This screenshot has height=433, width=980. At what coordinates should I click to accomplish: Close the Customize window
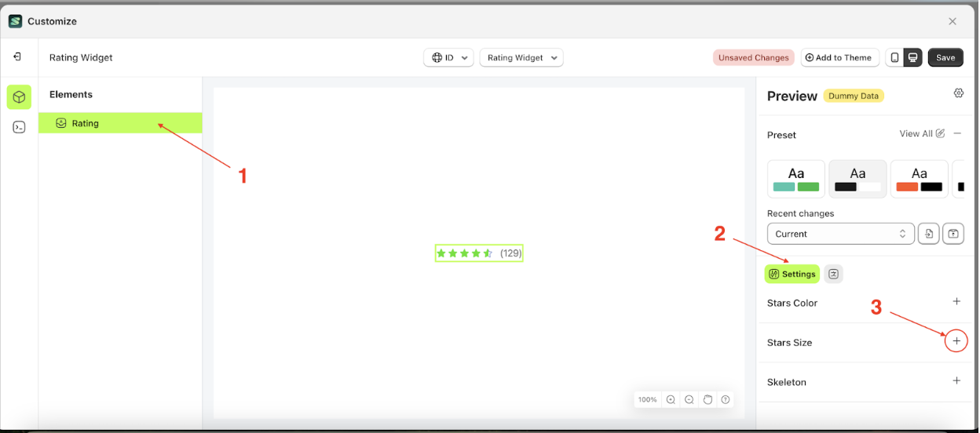(x=953, y=21)
